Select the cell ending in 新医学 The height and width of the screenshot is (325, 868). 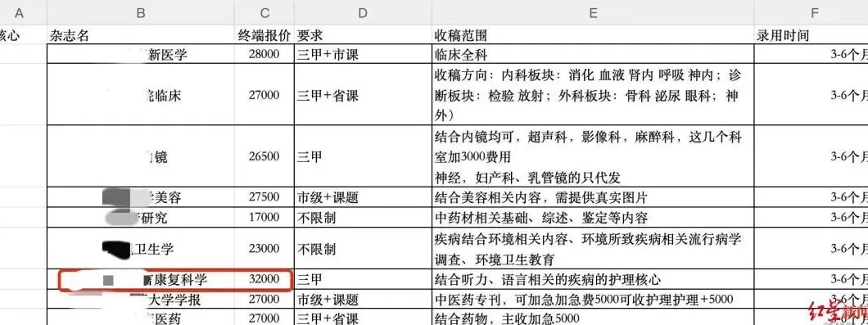click(x=141, y=54)
